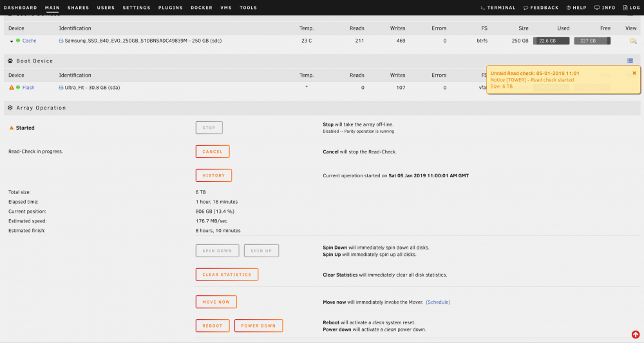This screenshot has width=644, height=343.
Task: Open the Flash device link
Action: click(28, 87)
